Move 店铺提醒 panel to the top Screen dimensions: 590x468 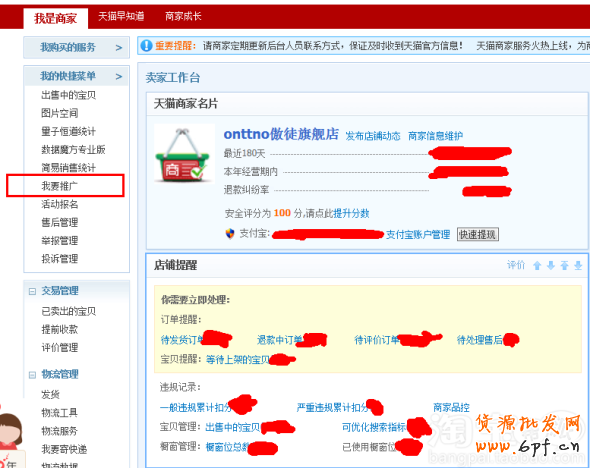point(564,266)
